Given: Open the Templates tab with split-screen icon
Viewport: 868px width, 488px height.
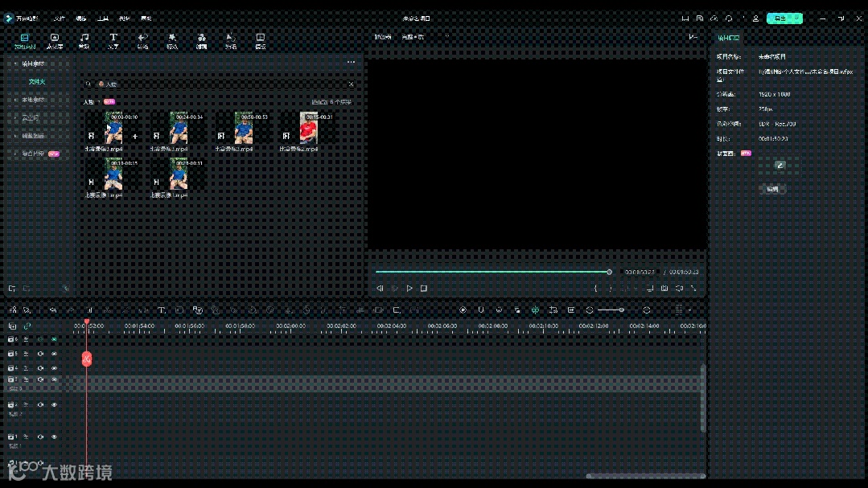Looking at the screenshot, I should (260, 41).
